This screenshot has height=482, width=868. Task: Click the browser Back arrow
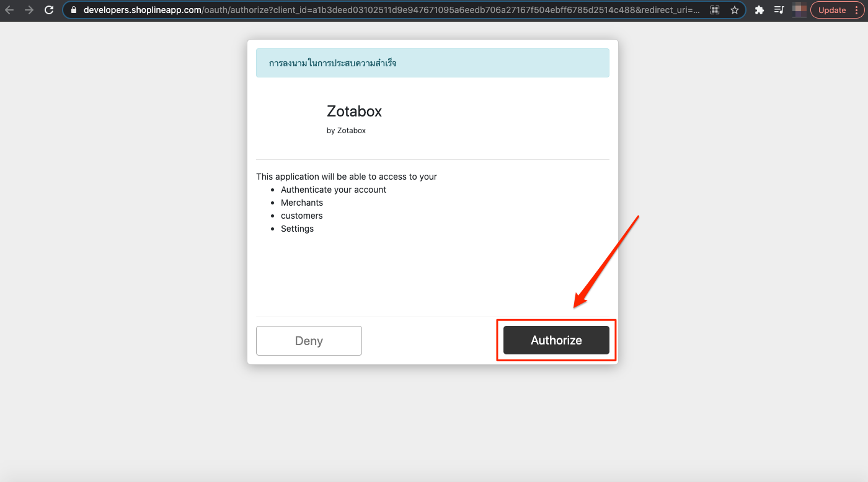(9, 10)
